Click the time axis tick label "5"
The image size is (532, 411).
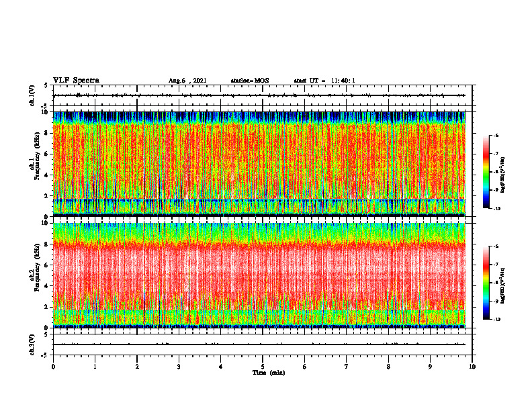point(263,367)
